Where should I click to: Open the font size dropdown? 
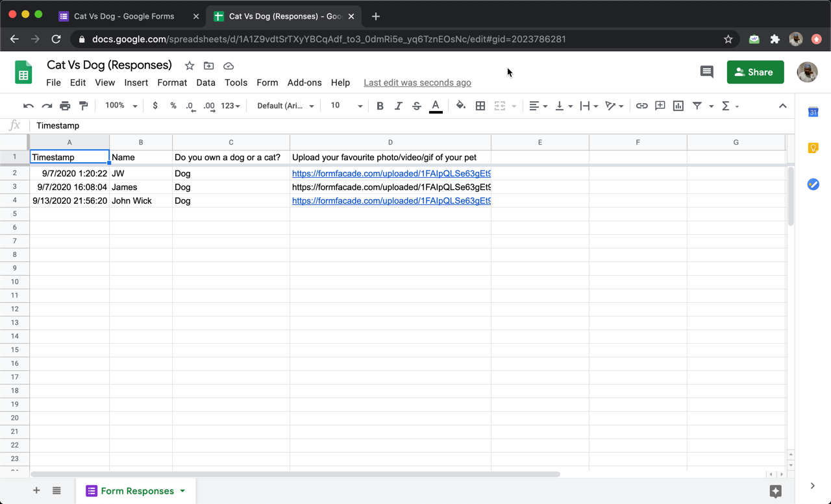click(x=346, y=106)
